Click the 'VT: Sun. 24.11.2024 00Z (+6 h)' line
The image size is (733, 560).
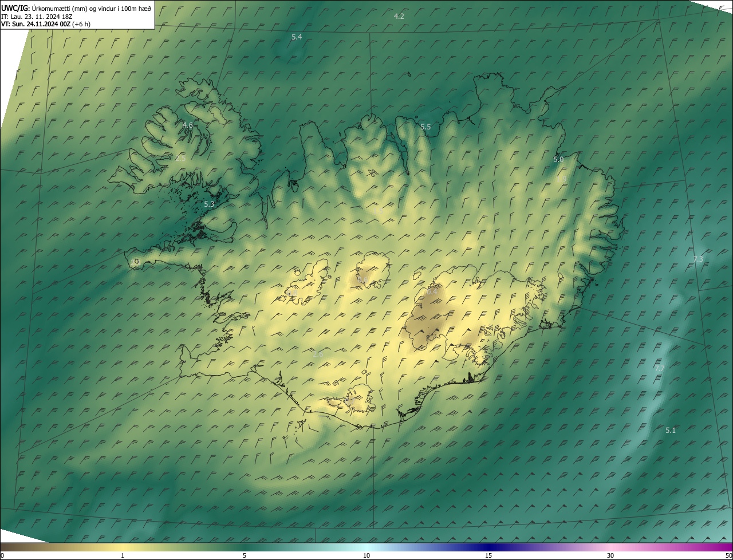(46, 24)
